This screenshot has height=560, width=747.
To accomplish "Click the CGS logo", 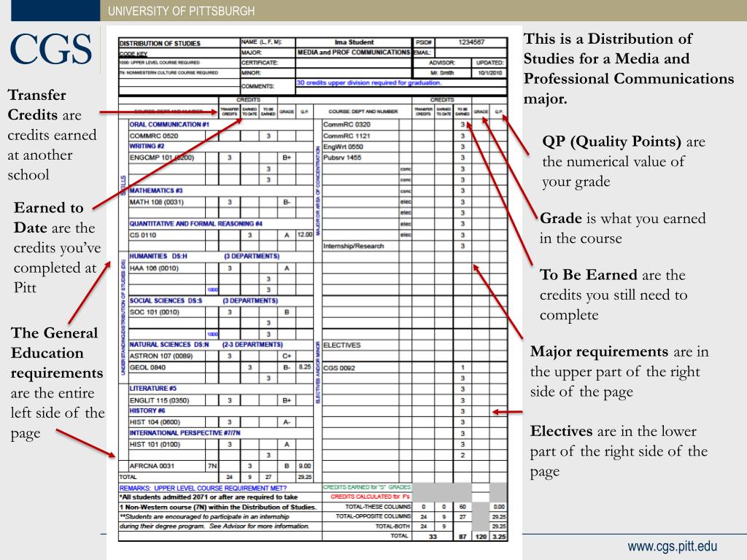I will pyautogui.click(x=50, y=49).
